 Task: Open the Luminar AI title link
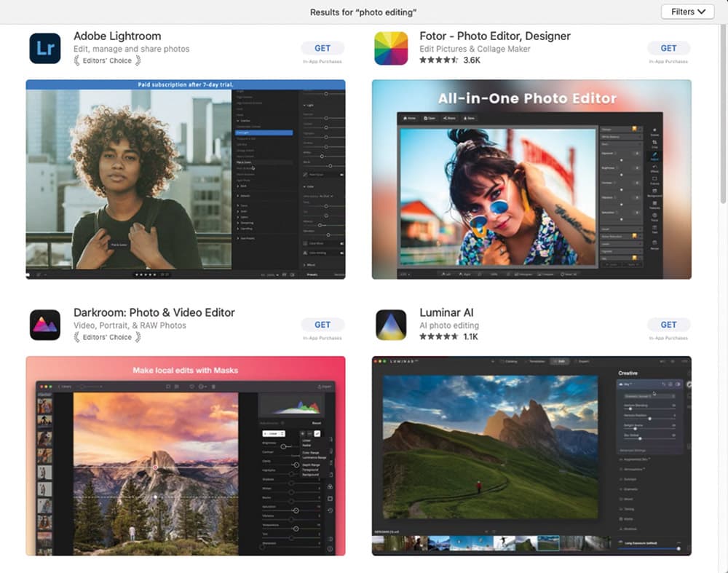click(447, 312)
